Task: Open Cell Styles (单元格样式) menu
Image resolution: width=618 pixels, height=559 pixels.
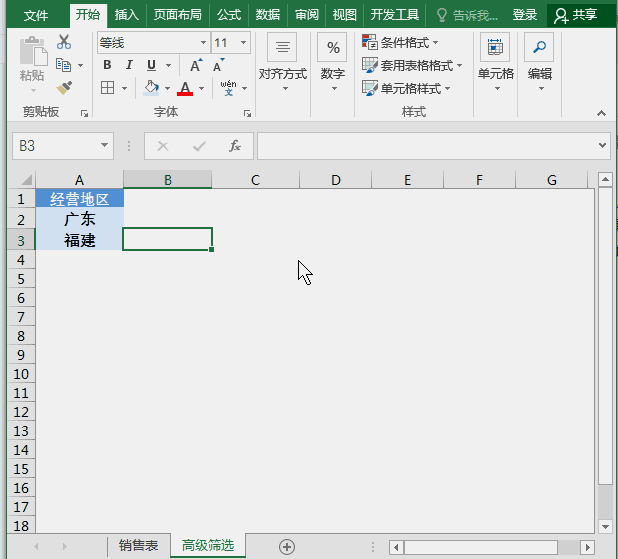Action: point(406,88)
